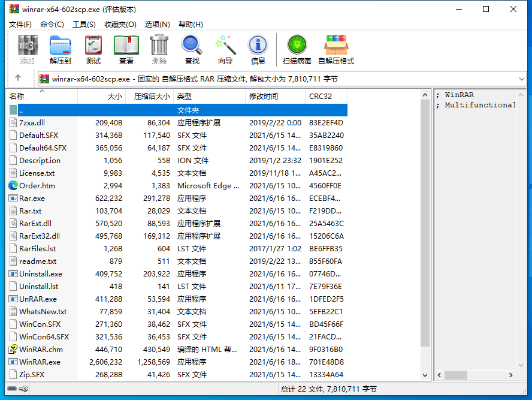The image size is (532, 400).
Task: Select the Descript.ion file name
Action: coord(40,160)
